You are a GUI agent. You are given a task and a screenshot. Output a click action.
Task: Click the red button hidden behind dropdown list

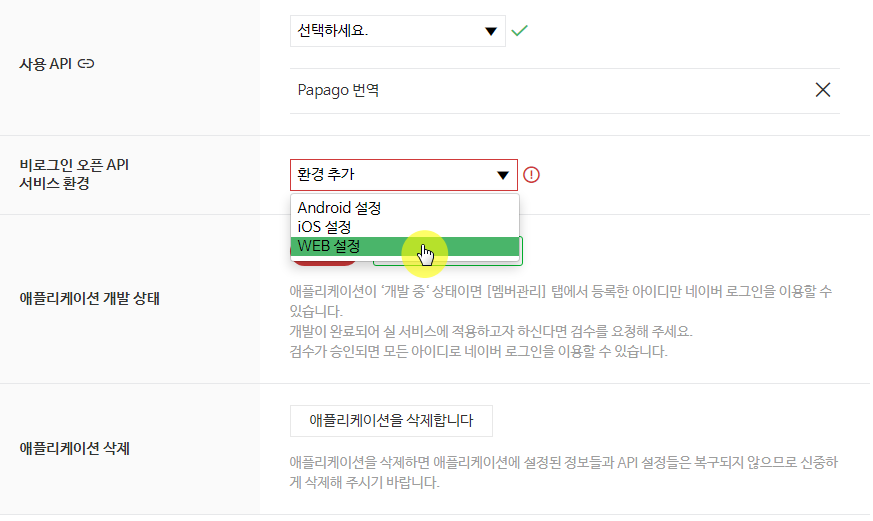[x=324, y=262]
